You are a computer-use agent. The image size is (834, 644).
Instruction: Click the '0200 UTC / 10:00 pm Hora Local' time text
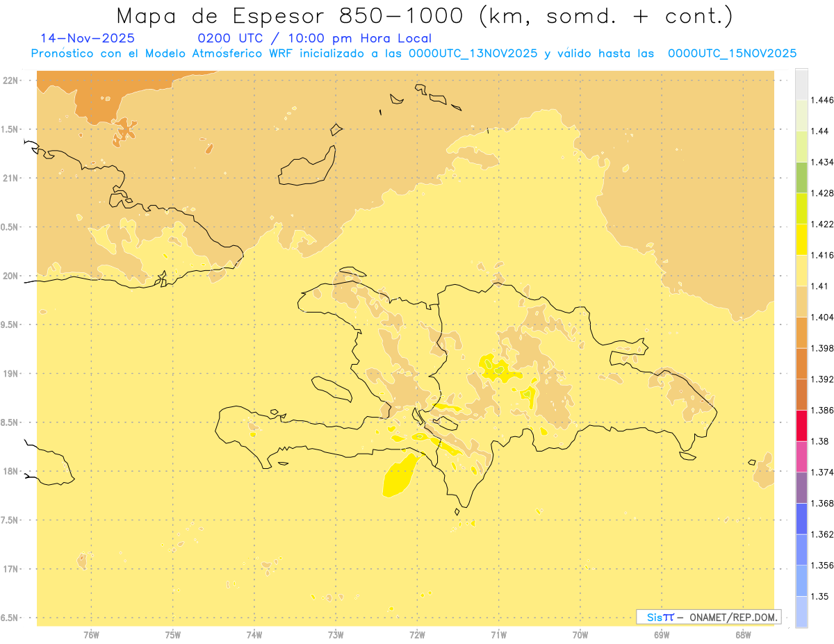(x=314, y=39)
